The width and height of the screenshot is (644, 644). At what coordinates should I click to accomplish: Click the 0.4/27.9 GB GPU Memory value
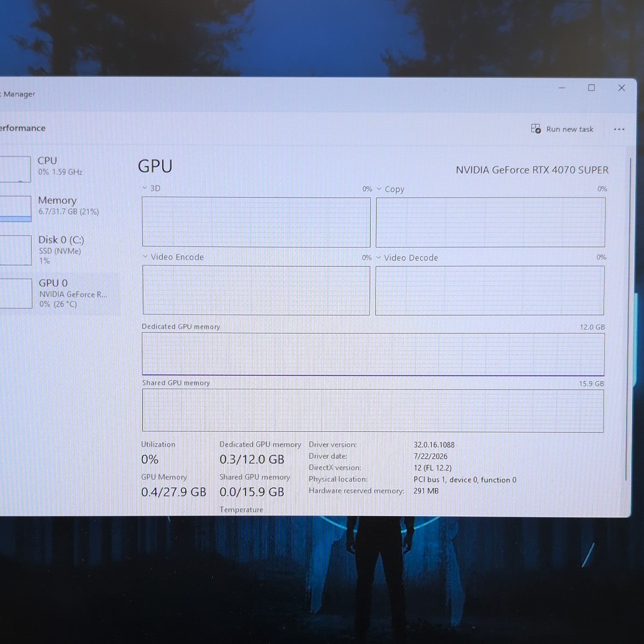(x=174, y=492)
